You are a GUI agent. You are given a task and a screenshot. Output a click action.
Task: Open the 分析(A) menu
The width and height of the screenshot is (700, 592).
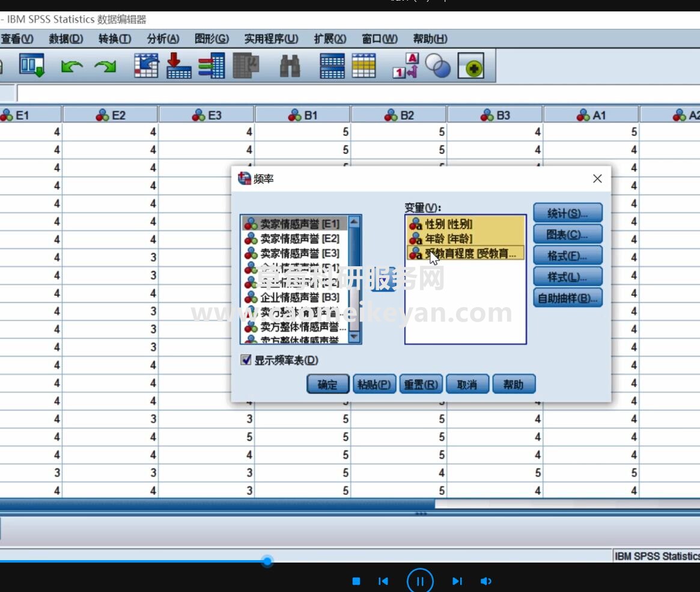coord(163,39)
